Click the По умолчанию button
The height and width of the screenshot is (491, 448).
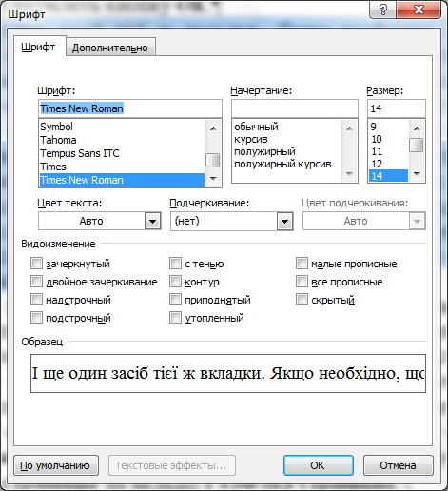56,465
